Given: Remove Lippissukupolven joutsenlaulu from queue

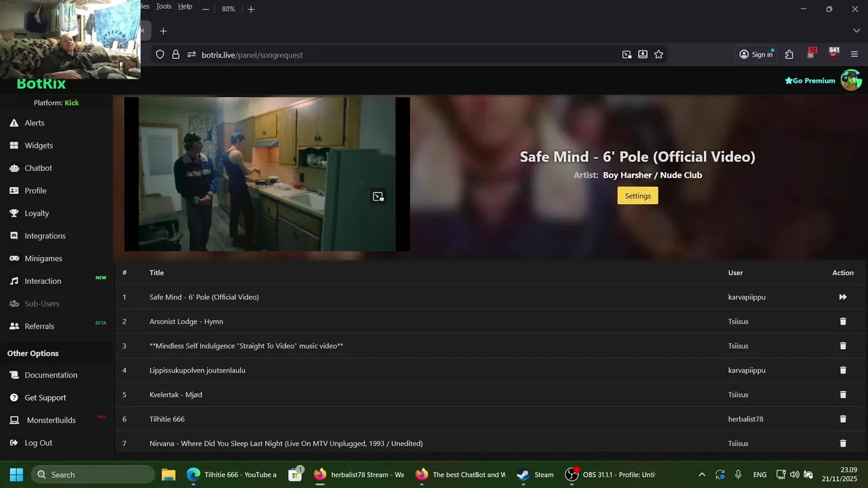Looking at the screenshot, I should [843, 370].
